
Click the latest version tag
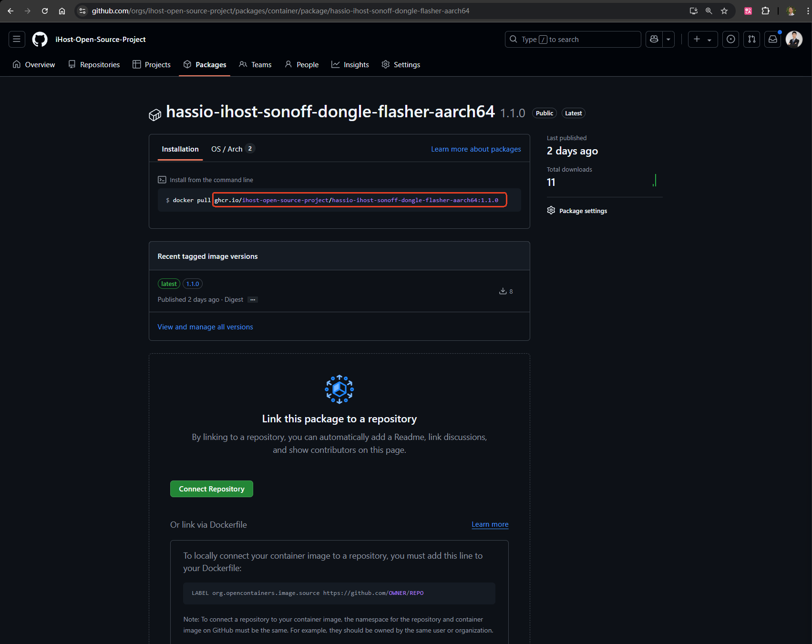tap(169, 284)
